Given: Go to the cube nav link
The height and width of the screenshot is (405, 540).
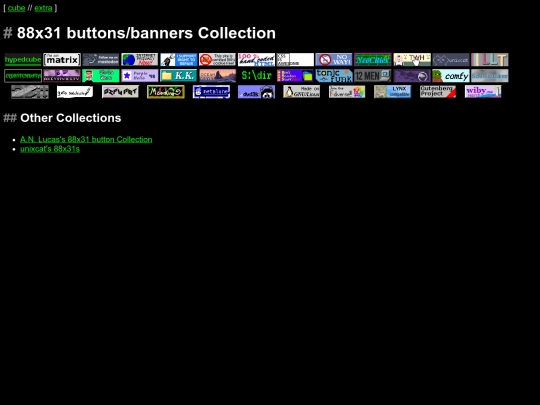Looking at the screenshot, I should (x=16, y=8).
